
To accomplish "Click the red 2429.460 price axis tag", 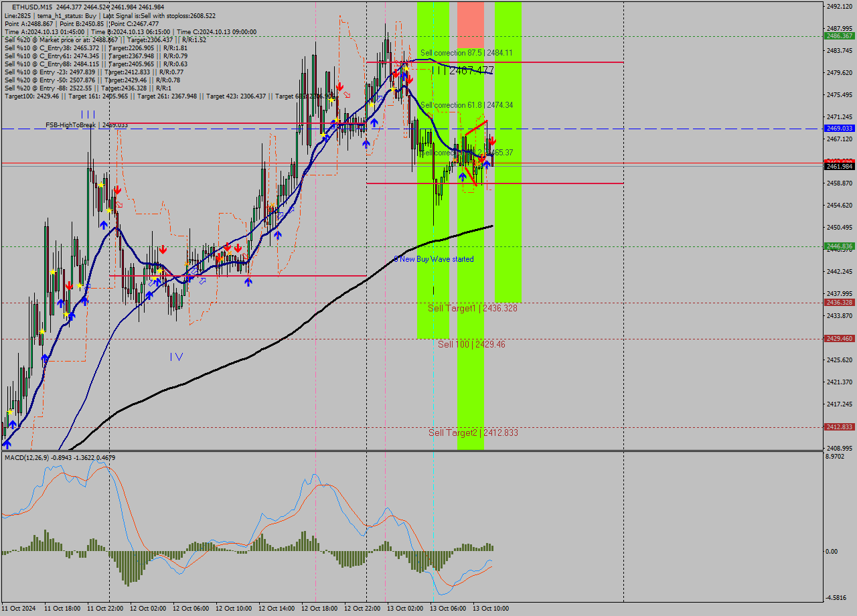I will (839, 339).
